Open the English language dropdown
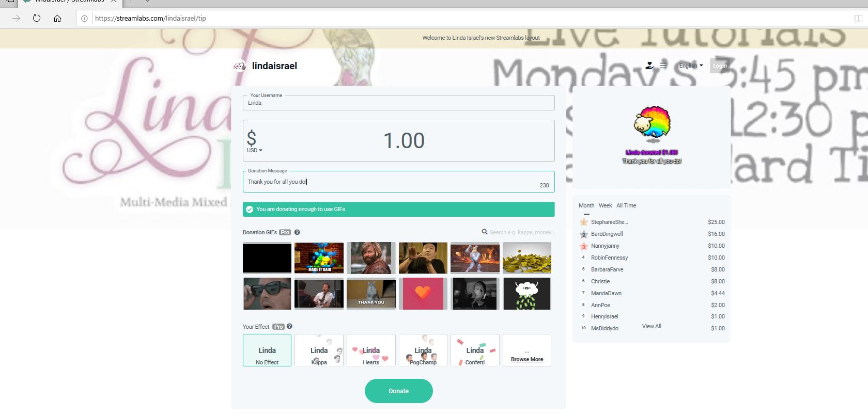868x417 pixels. pyautogui.click(x=691, y=66)
